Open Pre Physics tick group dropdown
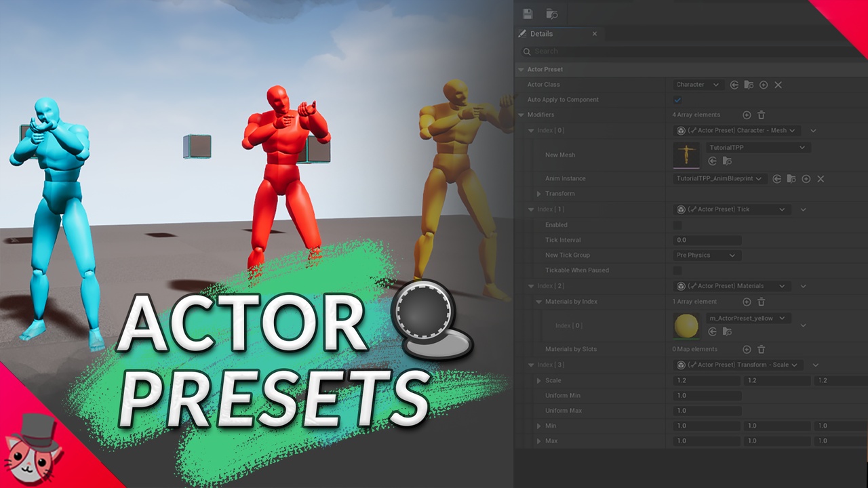 coord(706,256)
